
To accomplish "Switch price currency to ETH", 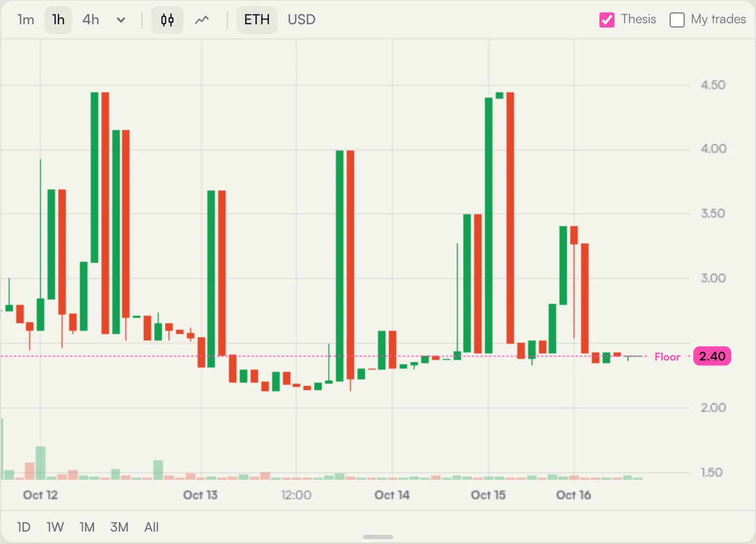I will [257, 20].
